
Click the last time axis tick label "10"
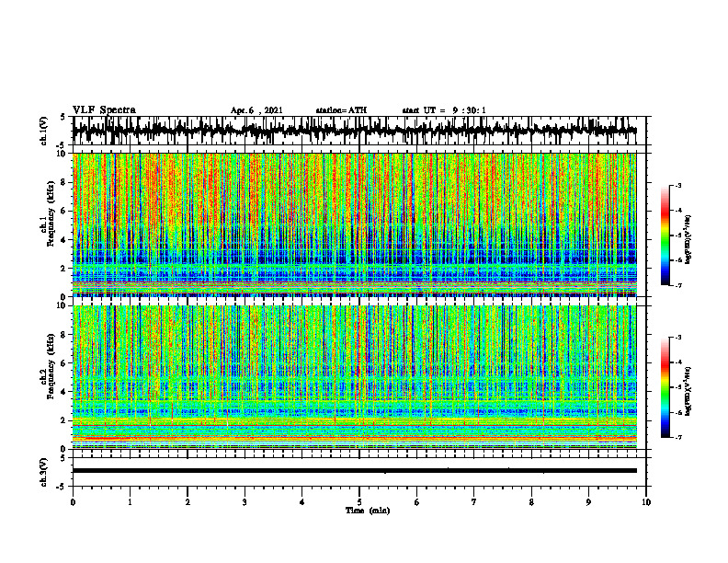[x=646, y=502]
